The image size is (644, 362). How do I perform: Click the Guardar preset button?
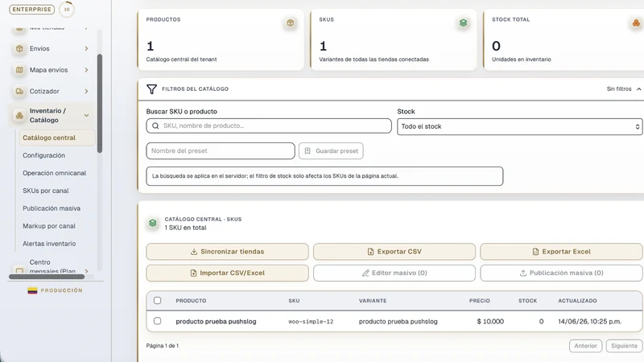pyautogui.click(x=331, y=151)
